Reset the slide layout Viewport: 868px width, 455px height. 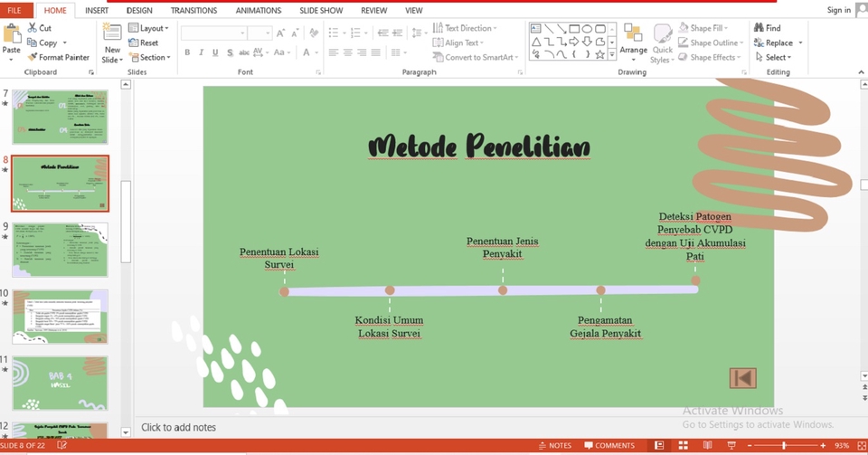tap(144, 43)
